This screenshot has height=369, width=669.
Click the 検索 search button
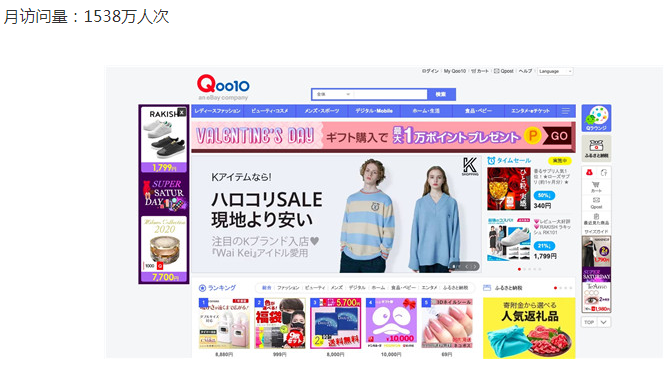[x=441, y=94]
